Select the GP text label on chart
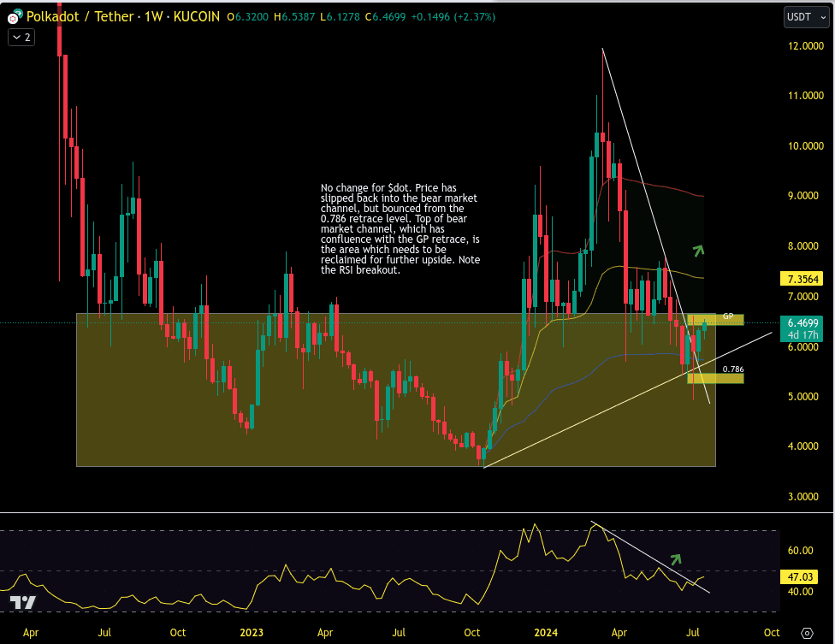The height and width of the screenshot is (644, 835). click(x=728, y=316)
